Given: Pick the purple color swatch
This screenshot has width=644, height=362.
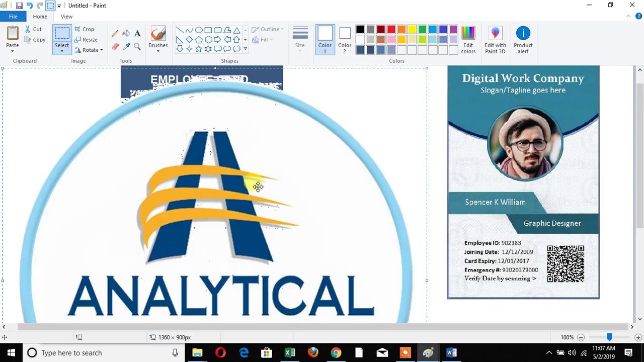Looking at the screenshot, I should 454,29.
